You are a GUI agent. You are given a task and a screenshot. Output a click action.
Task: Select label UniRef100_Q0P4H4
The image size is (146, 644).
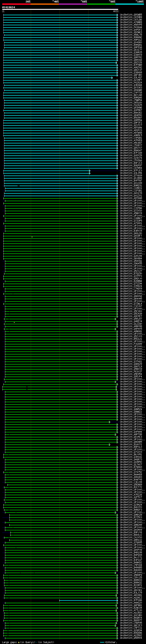pyautogui.click(x=131, y=432)
